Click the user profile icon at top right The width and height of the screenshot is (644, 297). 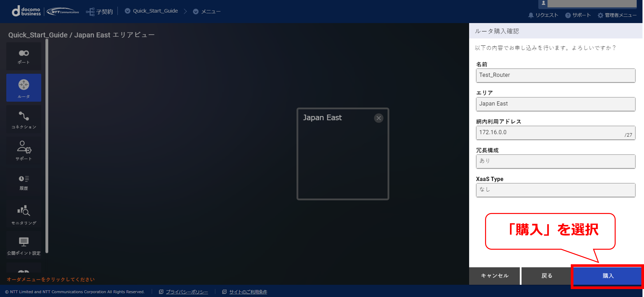543,3
